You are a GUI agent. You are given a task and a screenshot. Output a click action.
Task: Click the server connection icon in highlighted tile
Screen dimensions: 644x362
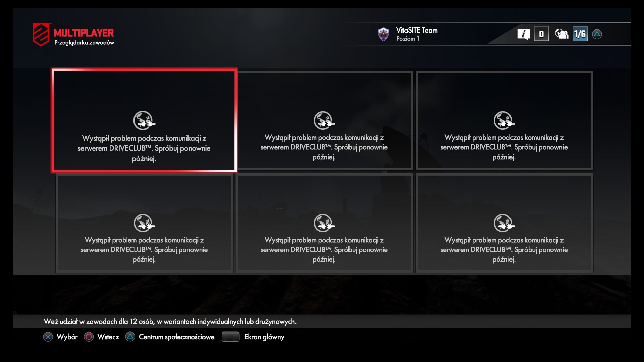pos(144,120)
